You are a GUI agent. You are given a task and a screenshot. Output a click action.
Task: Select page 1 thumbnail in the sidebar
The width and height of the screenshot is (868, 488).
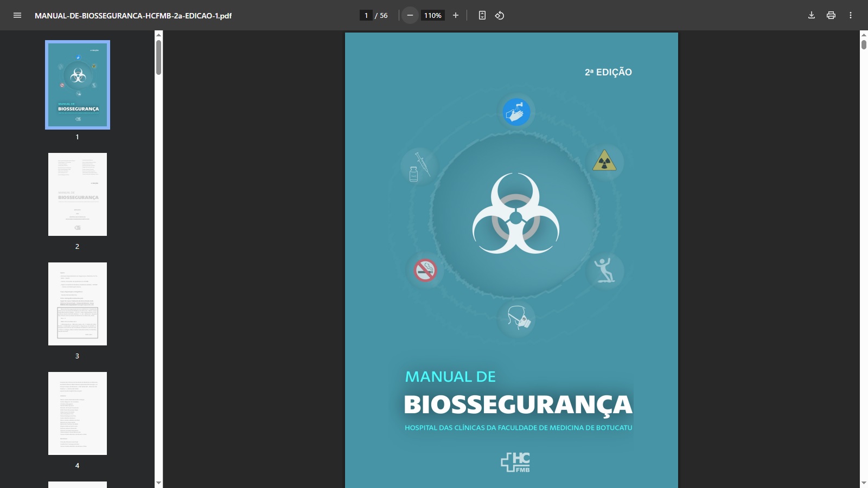click(x=78, y=85)
